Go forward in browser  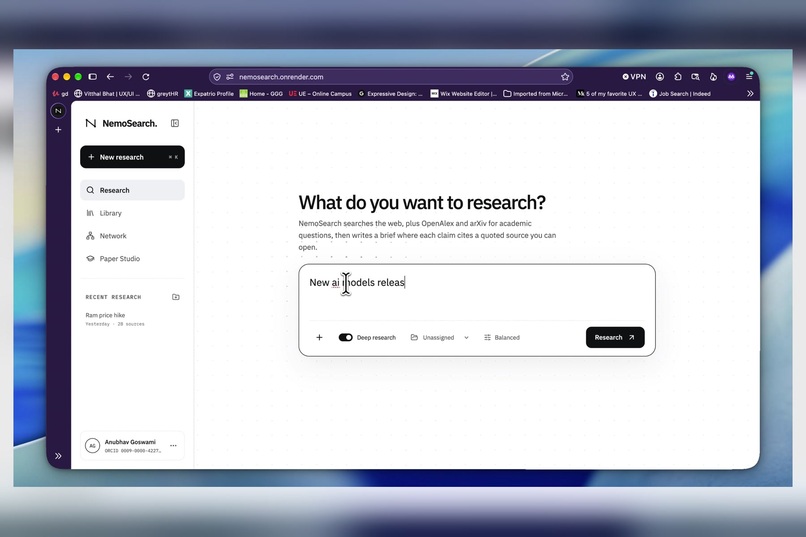click(128, 77)
